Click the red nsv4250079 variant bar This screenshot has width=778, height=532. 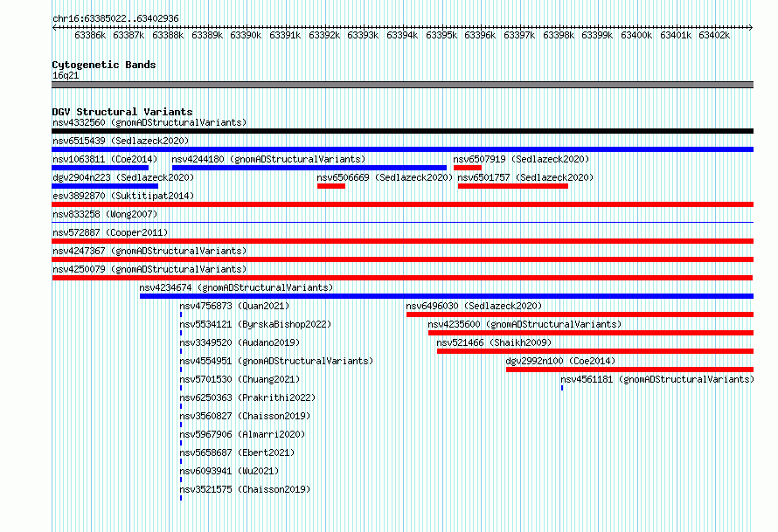[x=402, y=278]
